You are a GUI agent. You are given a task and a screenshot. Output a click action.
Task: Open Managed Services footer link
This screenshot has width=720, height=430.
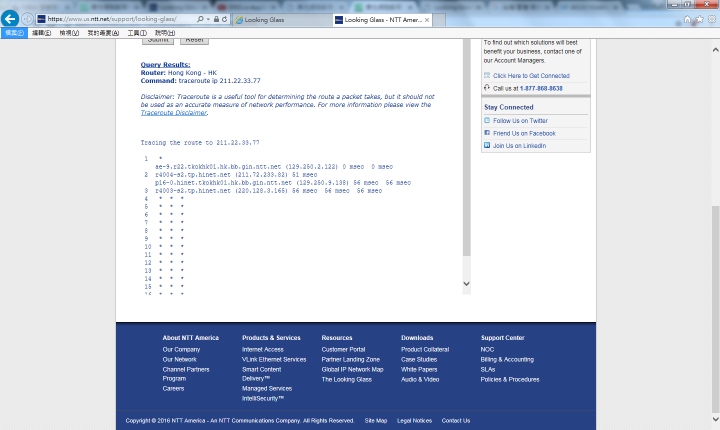click(267, 389)
